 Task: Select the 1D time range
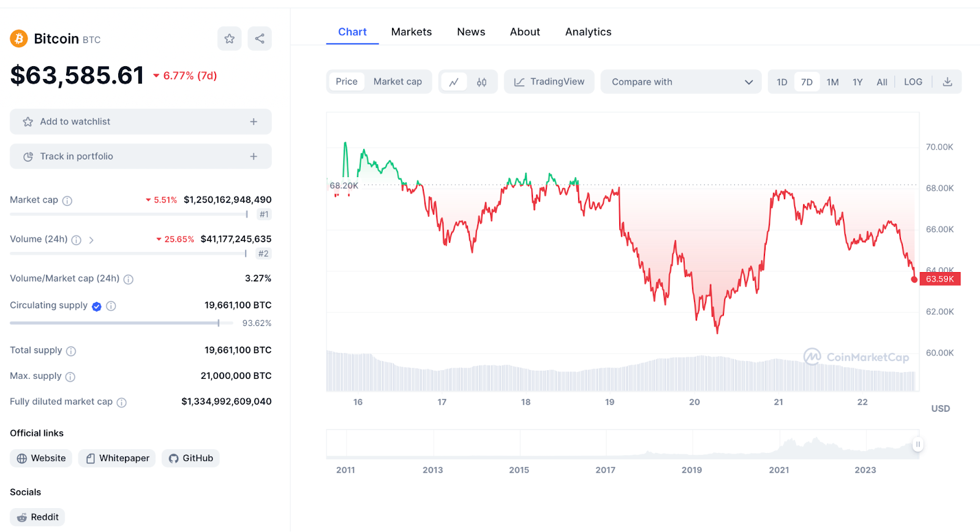pyautogui.click(x=782, y=82)
